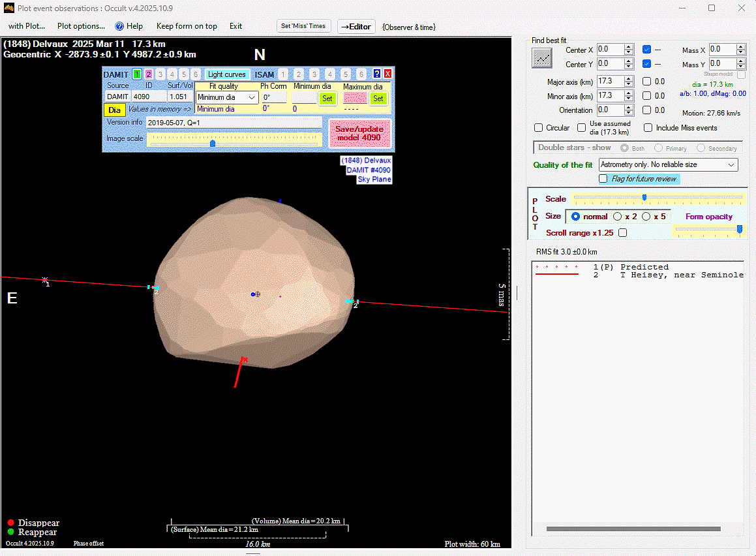This screenshot has height=556, width=756.
Task: Select the x 2 size radio button
Action: 618,217
